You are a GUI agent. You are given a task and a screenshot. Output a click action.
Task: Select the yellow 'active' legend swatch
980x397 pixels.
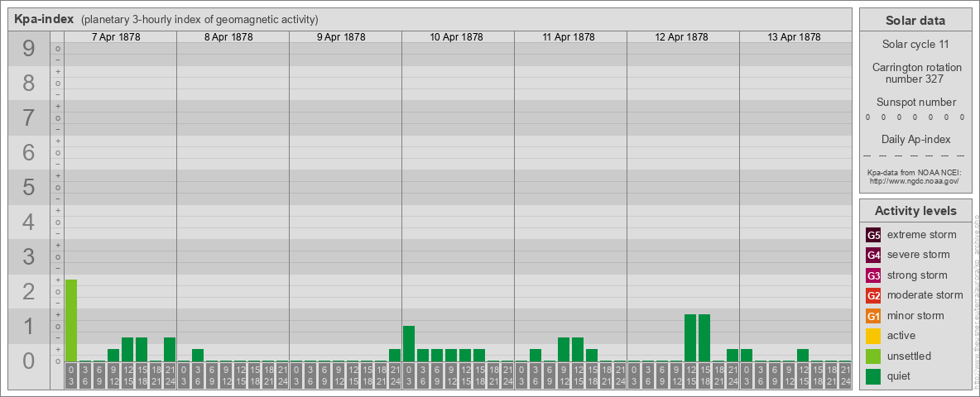(873, 336)
